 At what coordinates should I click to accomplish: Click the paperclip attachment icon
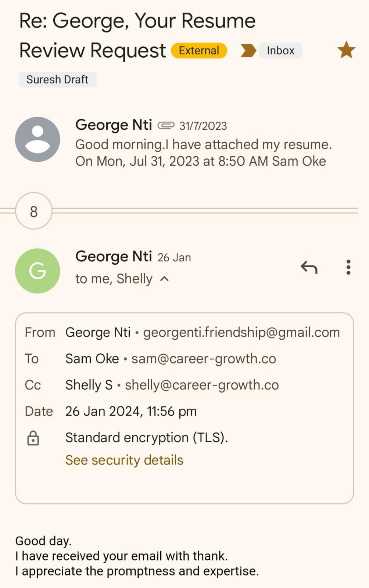(x=166, y=126)
